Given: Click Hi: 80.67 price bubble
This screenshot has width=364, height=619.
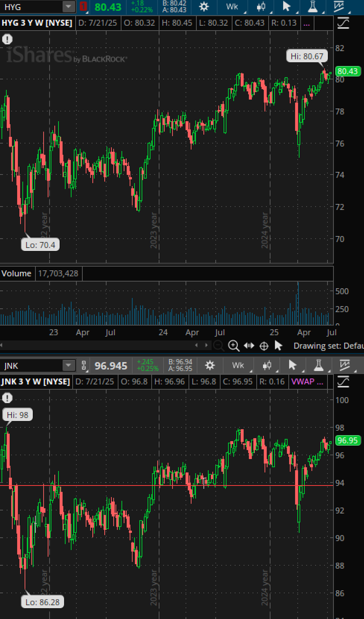Looking at the screenshot, I should coord(306,56).
